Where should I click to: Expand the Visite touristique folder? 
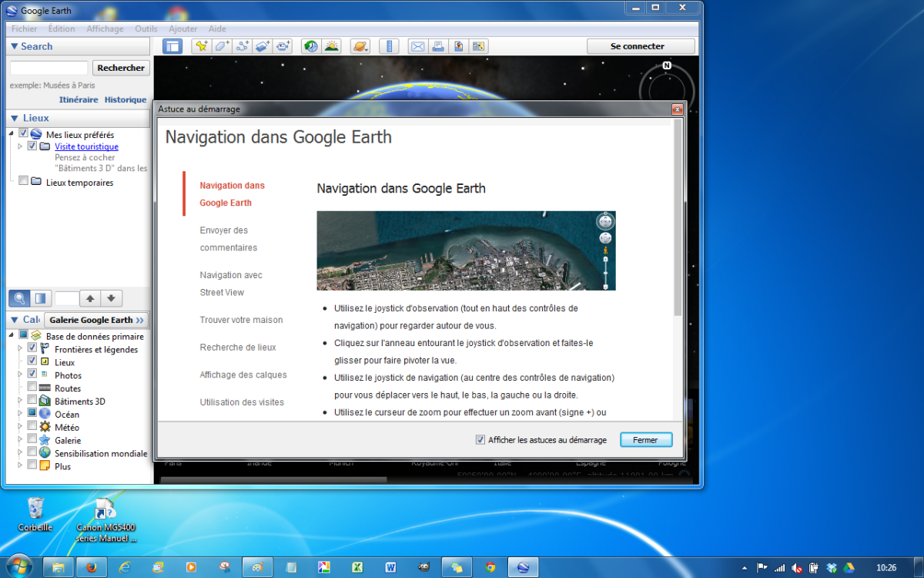[x=20, y=146]
